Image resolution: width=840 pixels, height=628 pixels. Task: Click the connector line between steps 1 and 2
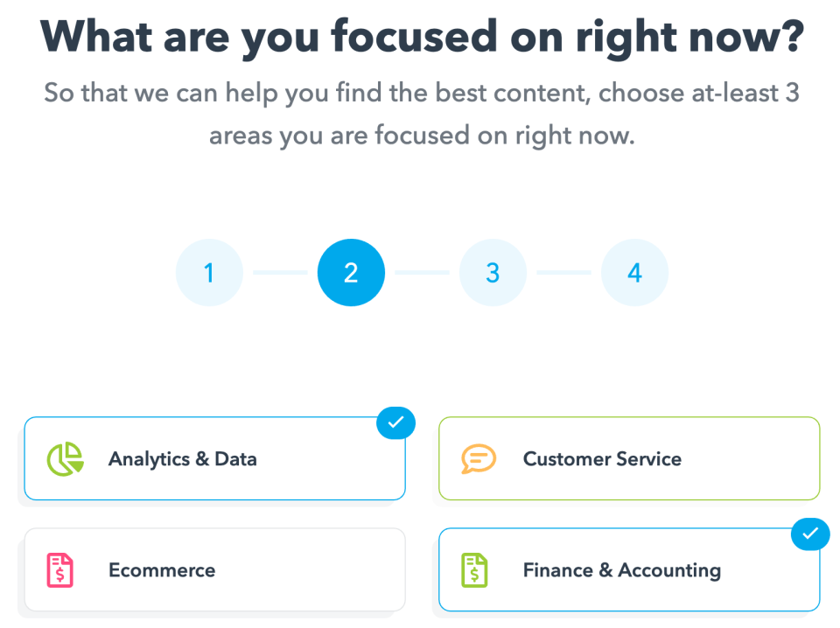280,273
